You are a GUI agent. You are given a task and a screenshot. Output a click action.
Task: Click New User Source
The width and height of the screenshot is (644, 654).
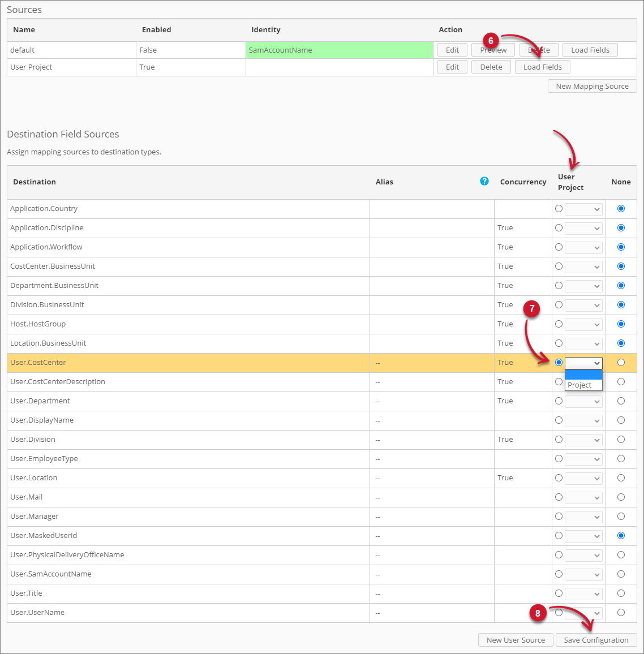[x=515, y=640]
